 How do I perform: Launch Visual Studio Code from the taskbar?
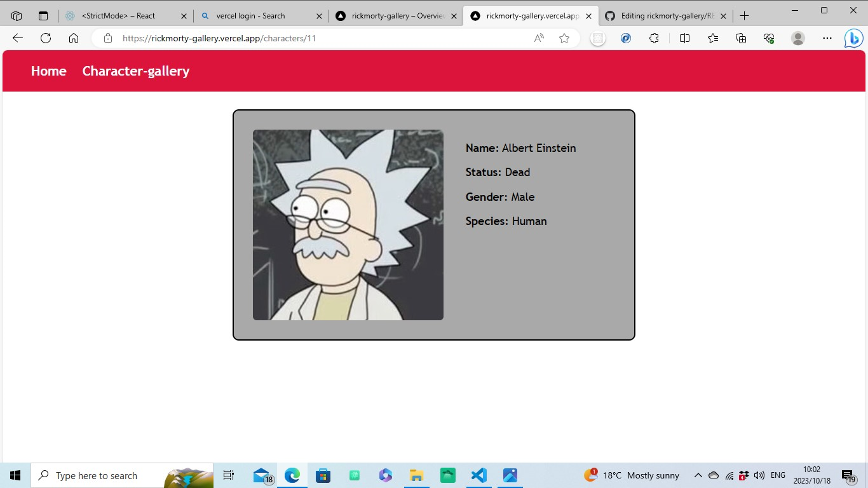[x=478, y=475]
